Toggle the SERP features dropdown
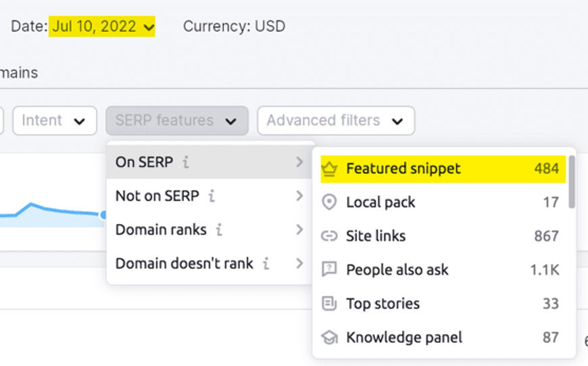The width and height of the screenshot is (588, 366). coord(176,120)
